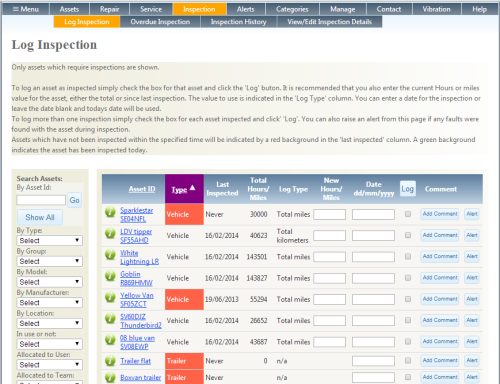
Task: Open info icon for Trailer flat
Action: pyautogui.click(x=110, y=361)
